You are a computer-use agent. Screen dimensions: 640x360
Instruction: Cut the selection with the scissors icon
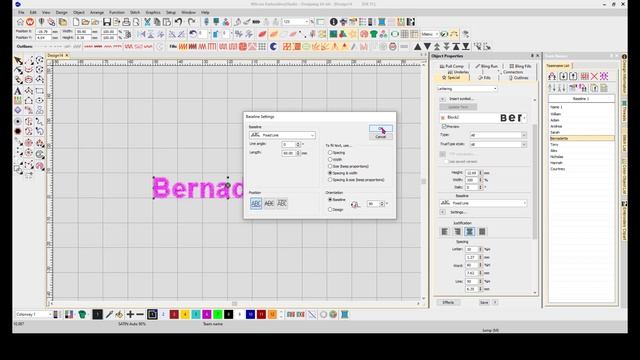pos(147,22)
